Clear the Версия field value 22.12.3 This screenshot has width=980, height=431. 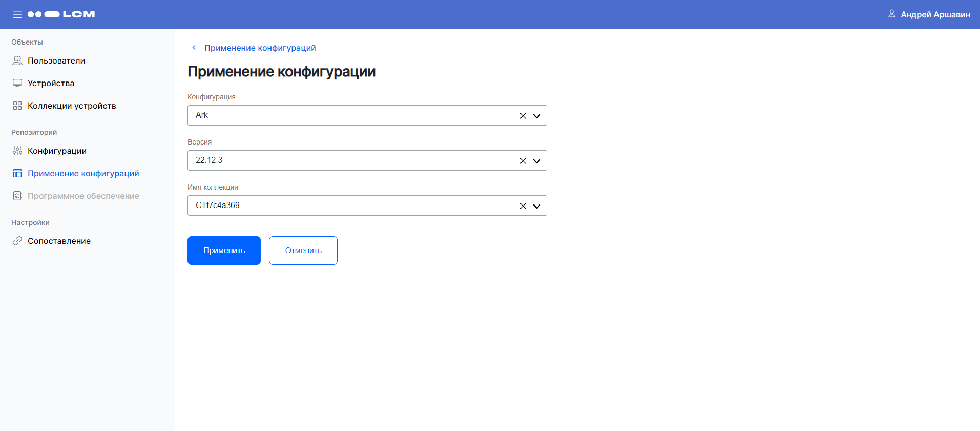(x=523, y=161)
